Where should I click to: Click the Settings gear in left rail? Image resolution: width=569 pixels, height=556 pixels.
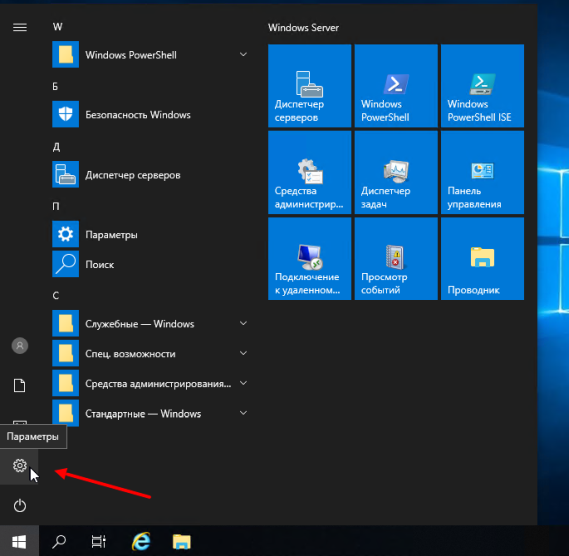[20, 466]
